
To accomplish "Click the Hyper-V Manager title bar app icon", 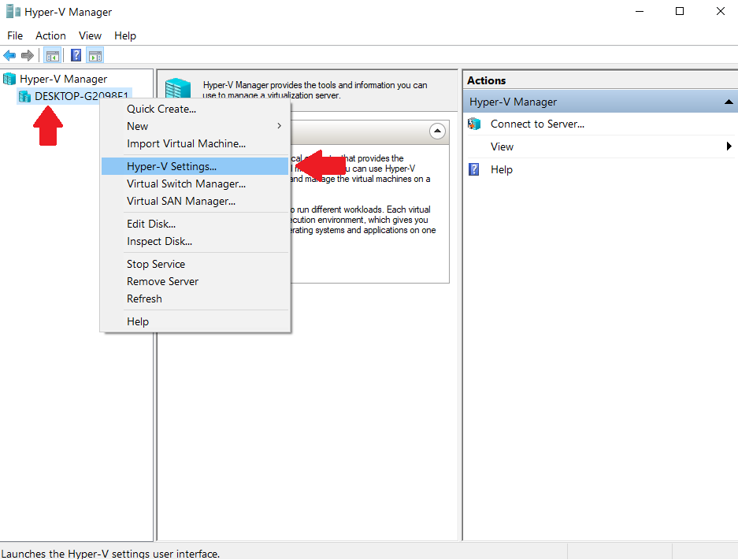I will click(x=13, y=11).
